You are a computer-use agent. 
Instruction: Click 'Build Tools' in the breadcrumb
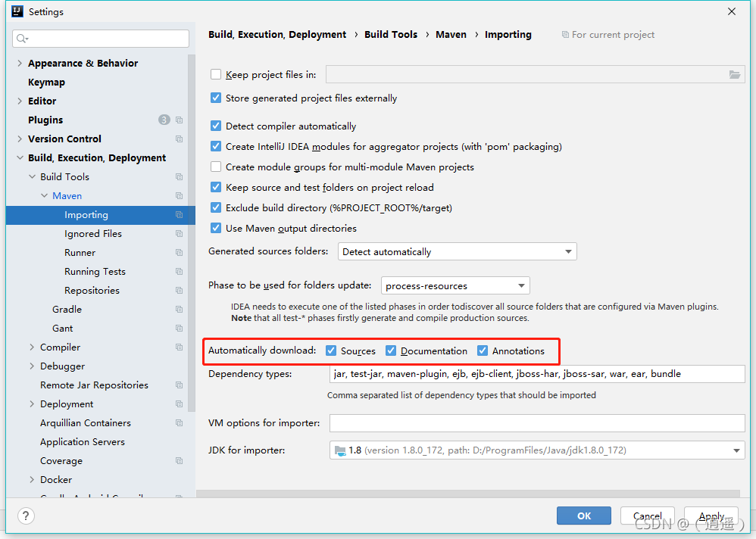click(x=391, y=35)
